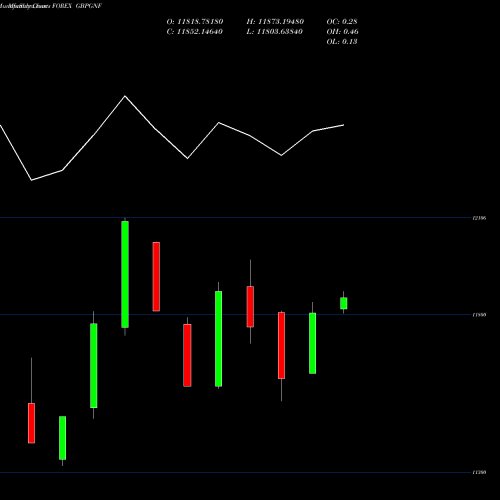Image resolution: width=500 pixels, height=500 pixels.
Task: Select the Open price value label
Action: [x=195, y=22]
